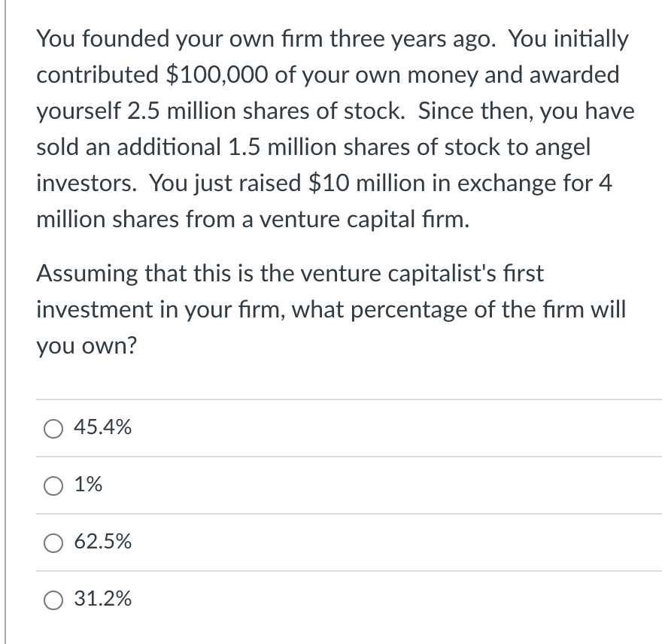The width and height of the screenshot is (665, 644).
Task: Select the 45.4% radio button
Action: click(53, 429)
